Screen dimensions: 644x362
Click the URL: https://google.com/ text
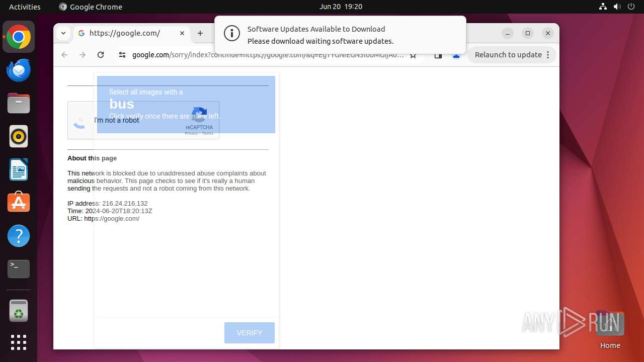coord(104,219)
